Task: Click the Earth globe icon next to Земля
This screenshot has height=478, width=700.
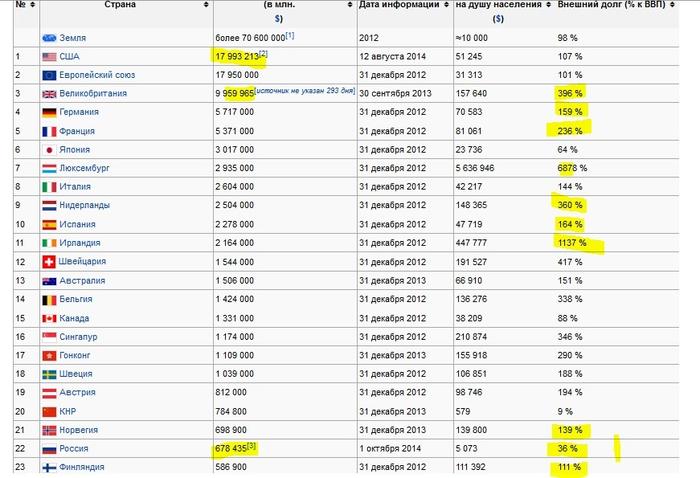Action: 49,37
